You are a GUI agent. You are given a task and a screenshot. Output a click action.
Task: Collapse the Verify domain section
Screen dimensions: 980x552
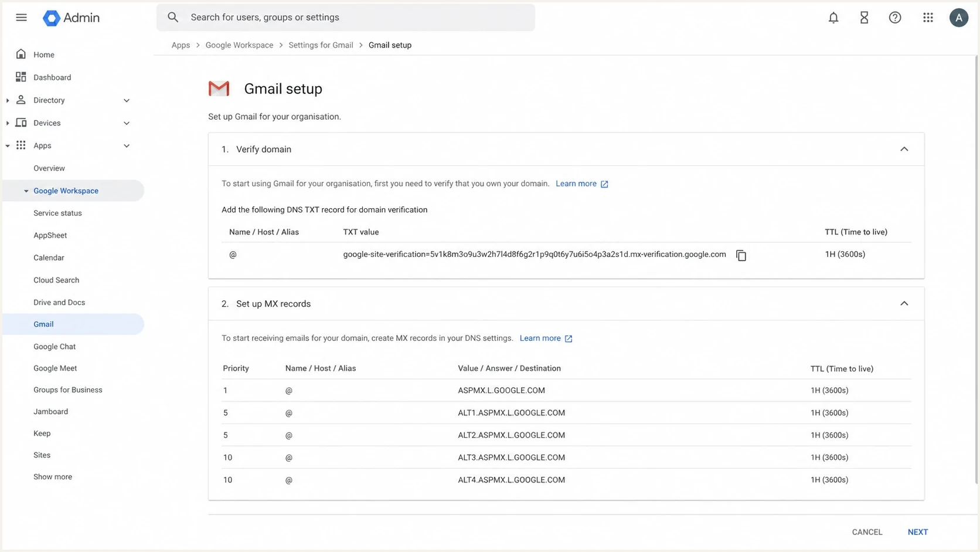[904, 149]
